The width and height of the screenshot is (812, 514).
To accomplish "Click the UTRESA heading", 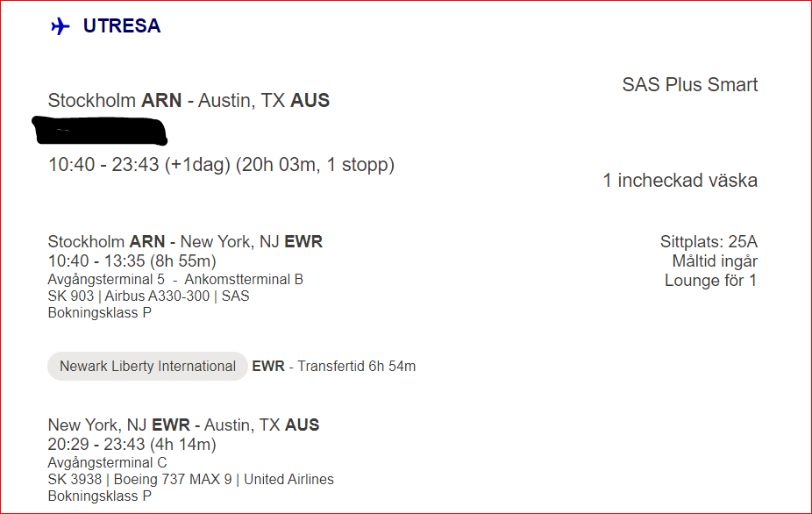I will coord(122,26).
